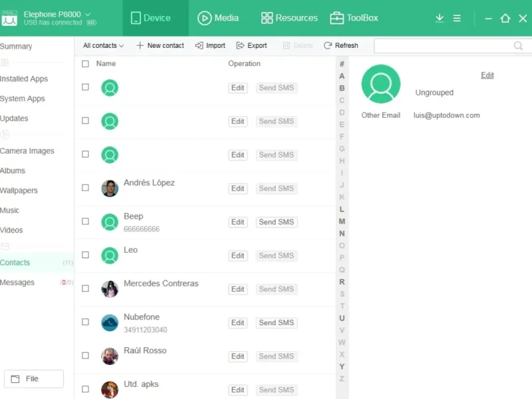Viewport: 532px width, 399px height.
Task: Open Music in sidebar
Action: pyautogui.click(x=9, y=210)
